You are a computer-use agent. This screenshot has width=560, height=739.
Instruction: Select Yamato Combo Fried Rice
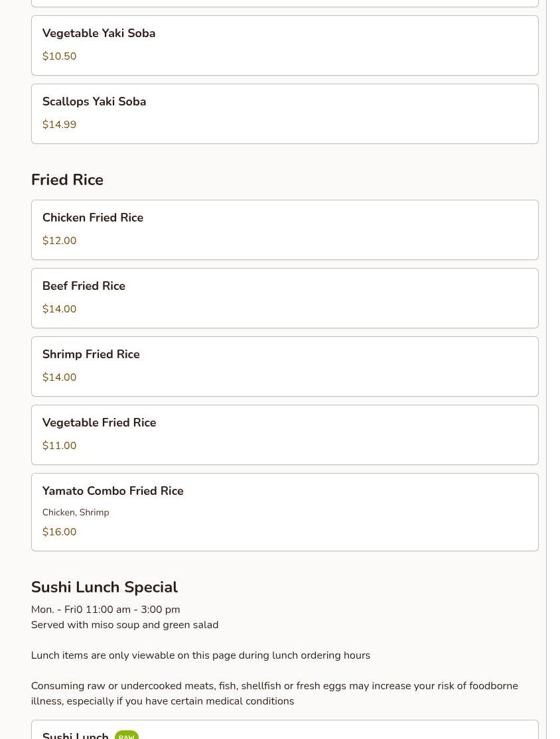pos(285,512)
